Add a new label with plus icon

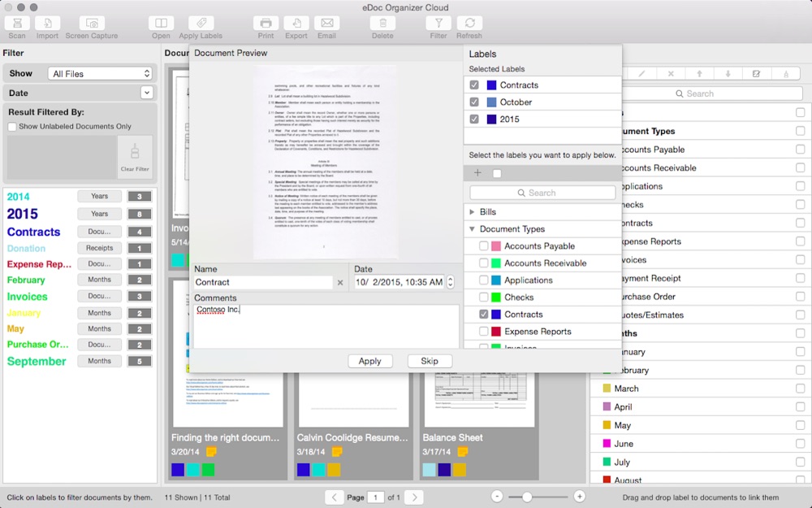click(477, 172)
